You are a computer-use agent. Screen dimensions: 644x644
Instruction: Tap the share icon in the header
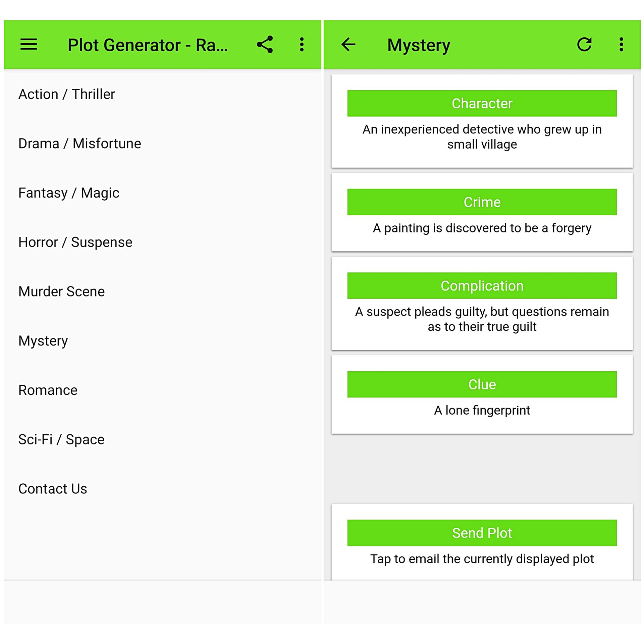pos(265,45)
